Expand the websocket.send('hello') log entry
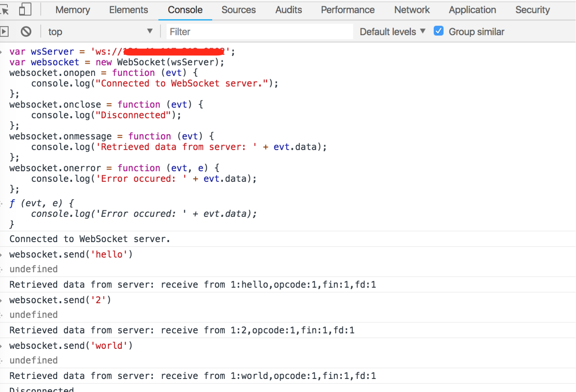Viewport: 576px width, 392px height. tap(4, 254)
